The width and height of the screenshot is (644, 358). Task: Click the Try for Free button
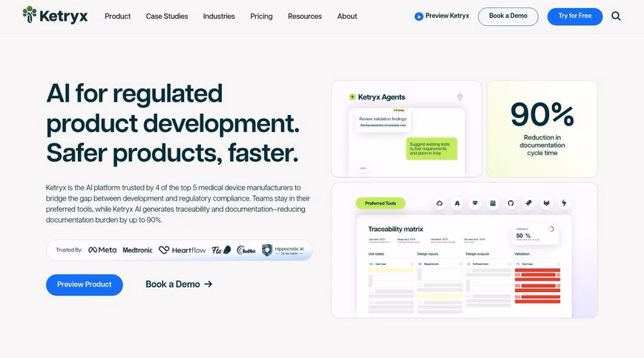(574, 16)
